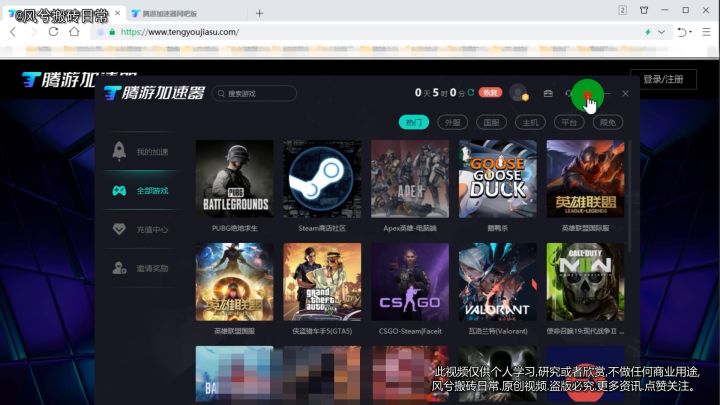Switch to the second browser tab
Viewport: 720px width, 405px height.
[189, 14]
